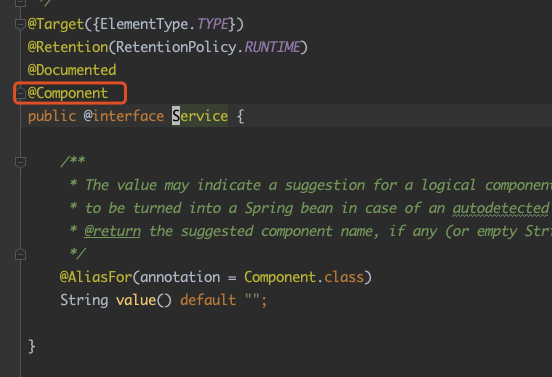Collapse the Javadoc comment starting with /**
Image resolution: width=552 pixels, height=377 pixels.
coord(20,162)
